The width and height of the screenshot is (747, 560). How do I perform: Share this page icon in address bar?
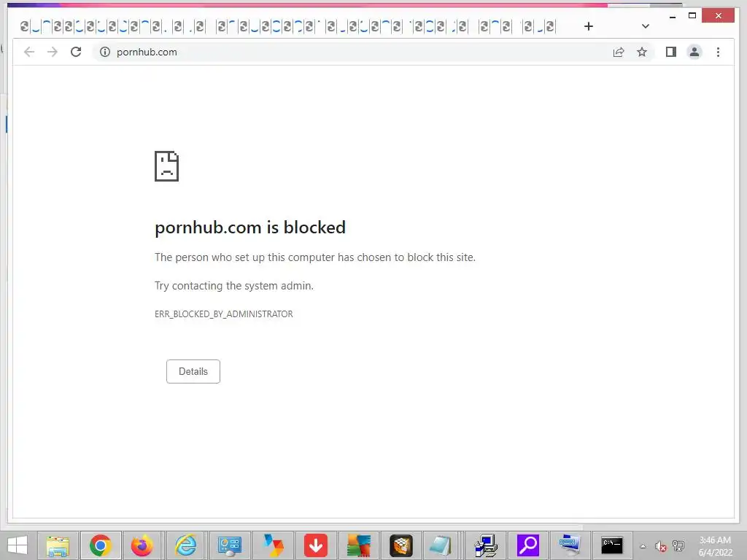click(619, 52)
